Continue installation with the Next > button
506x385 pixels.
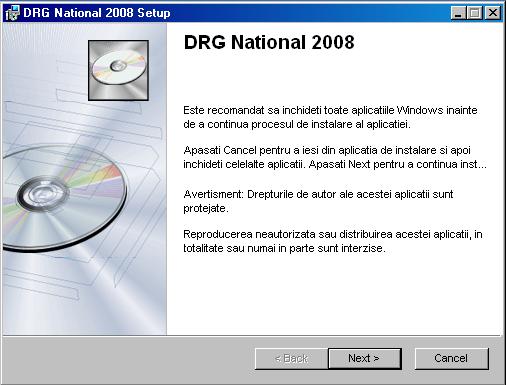364,358
